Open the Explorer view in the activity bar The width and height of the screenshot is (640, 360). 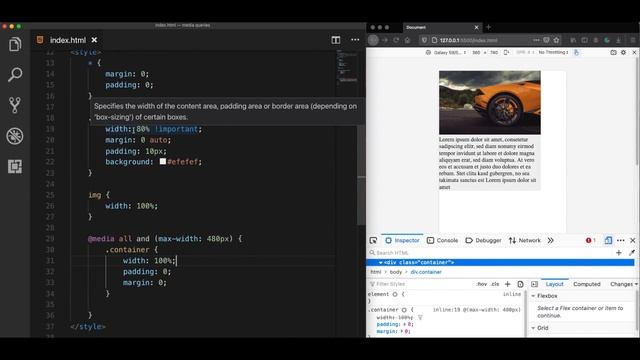tap(15, 44)
